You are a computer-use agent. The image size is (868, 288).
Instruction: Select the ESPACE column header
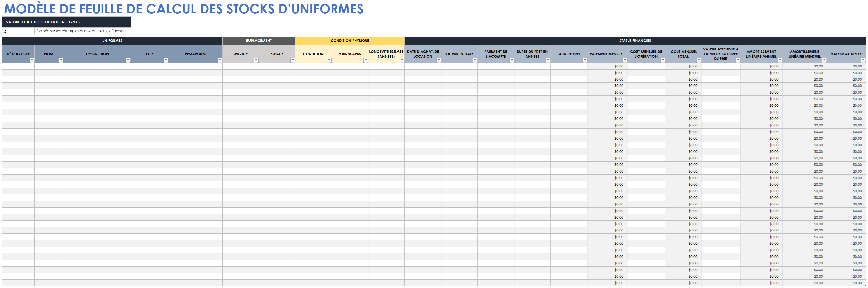pos(277,54)
